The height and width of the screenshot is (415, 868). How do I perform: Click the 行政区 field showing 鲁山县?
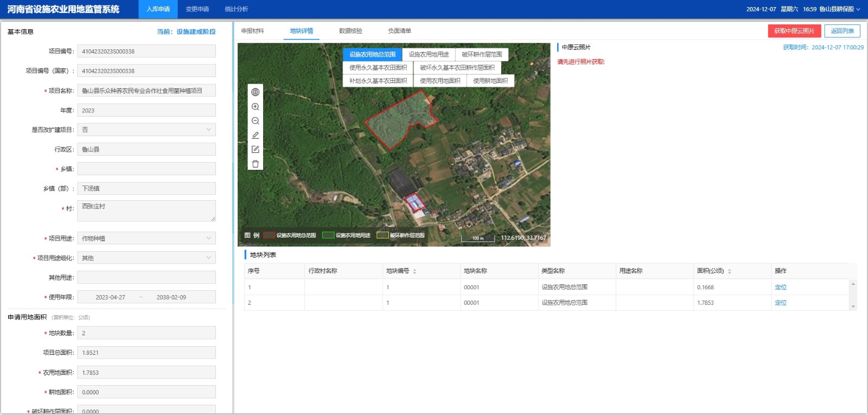(146, 149)
